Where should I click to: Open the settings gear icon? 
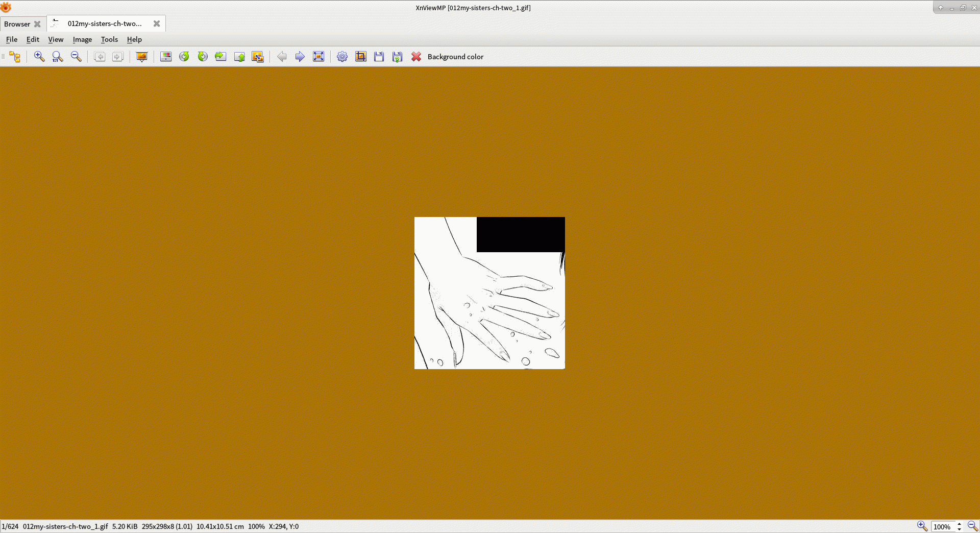(342, 57)
